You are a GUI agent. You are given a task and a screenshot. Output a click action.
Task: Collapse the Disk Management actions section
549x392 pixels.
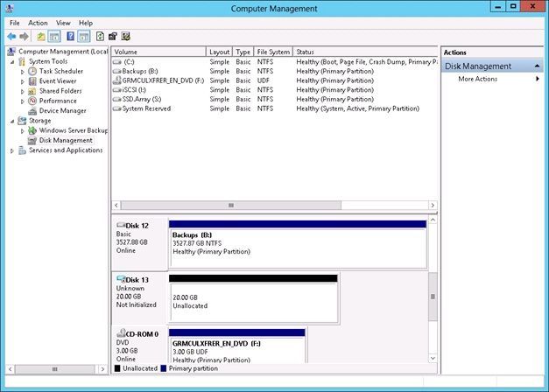537,66
